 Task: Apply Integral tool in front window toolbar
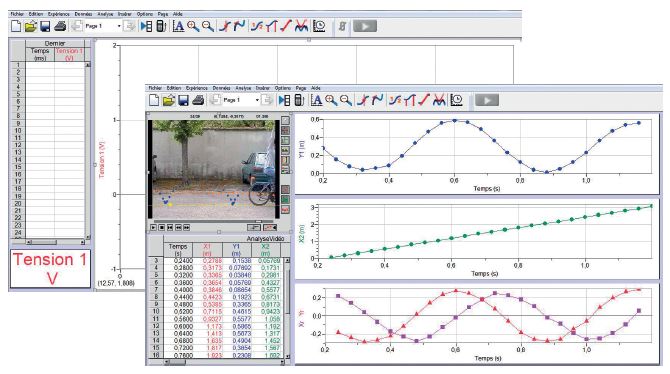409,100
